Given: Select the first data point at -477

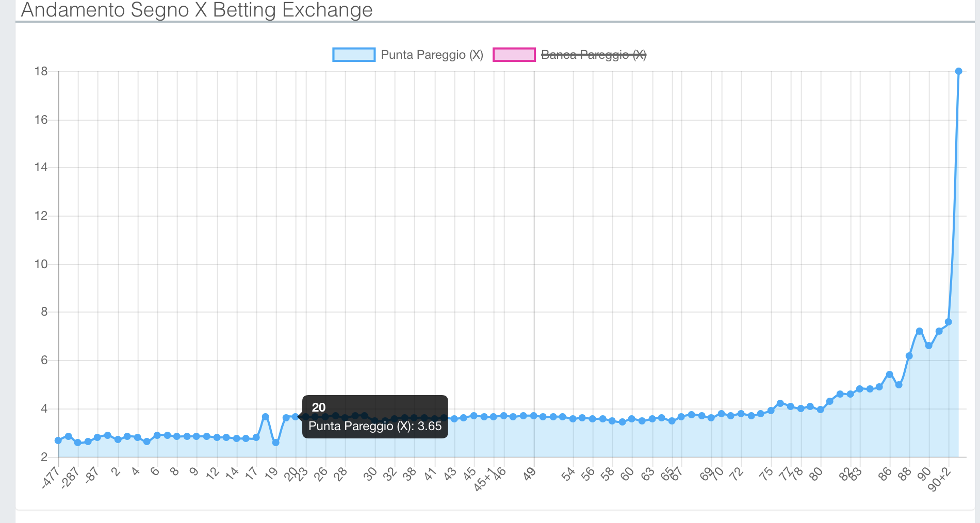Looking at the screenshot, I should 58,440.
